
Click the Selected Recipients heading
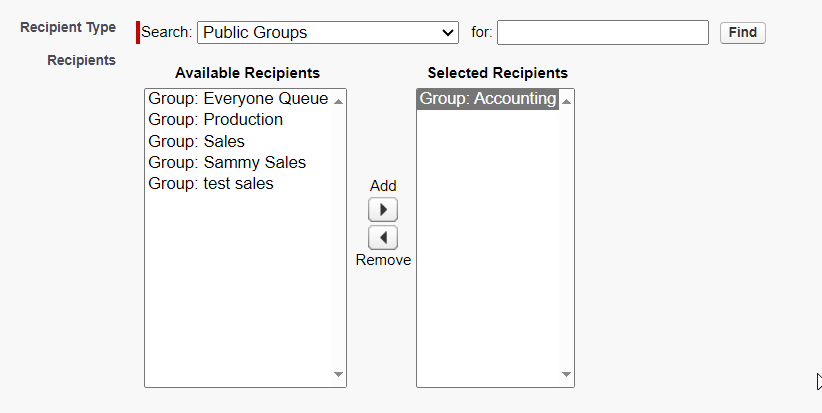click(x=497, y=73)
